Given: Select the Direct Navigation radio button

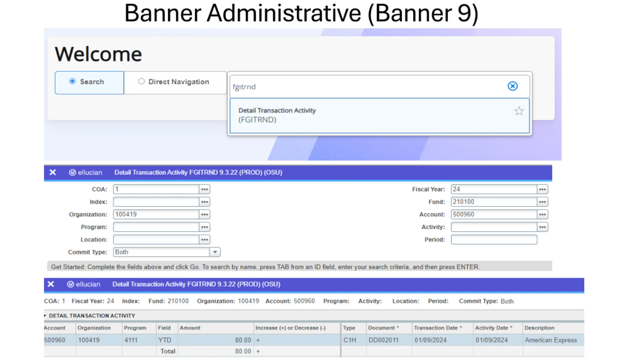Looking at the screenshot, I should click(141, 81).
